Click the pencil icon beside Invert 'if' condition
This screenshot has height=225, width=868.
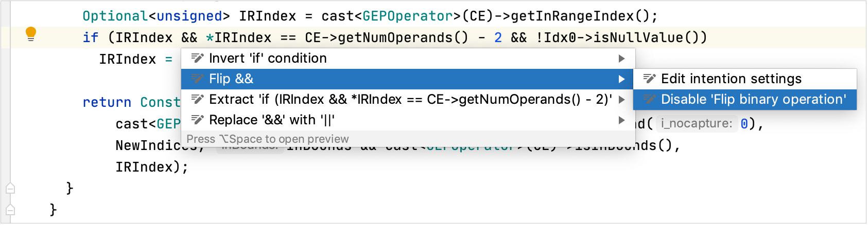pyautogui.click(x=197, y=59)
